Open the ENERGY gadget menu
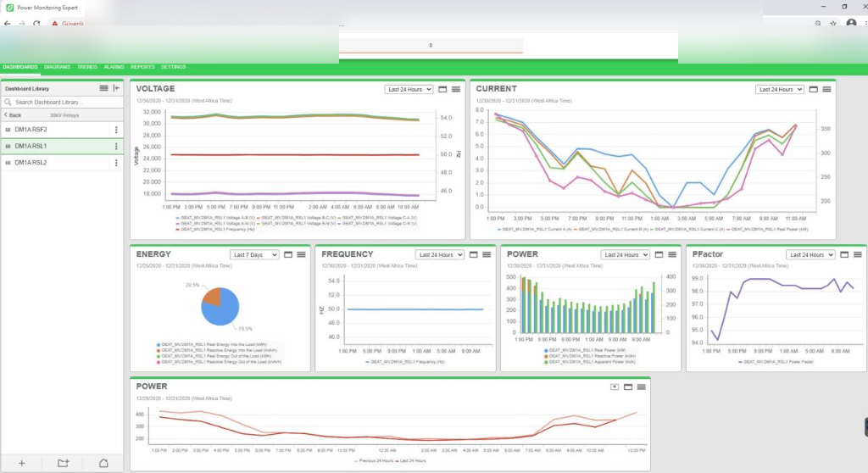Viewport: 868px width, 473px height. pyautogui.click(x=301, y=255)
